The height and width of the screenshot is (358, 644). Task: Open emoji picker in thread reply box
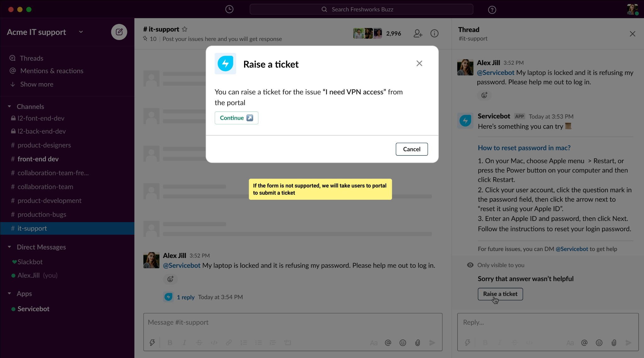tap(599, 343)
